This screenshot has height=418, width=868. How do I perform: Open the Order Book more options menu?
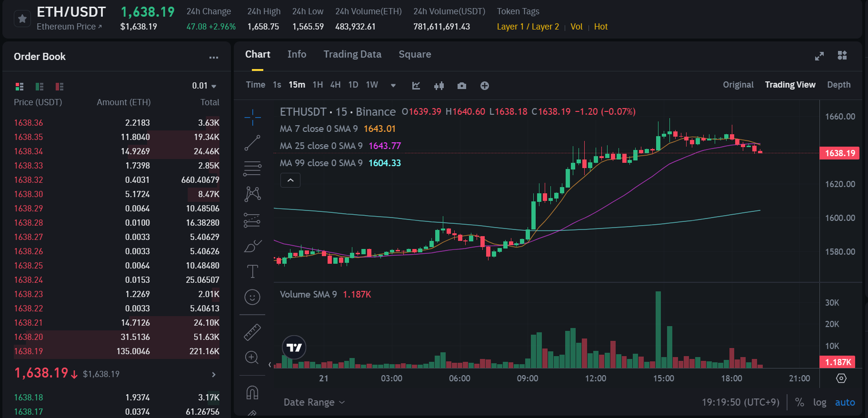coord(214,58)
